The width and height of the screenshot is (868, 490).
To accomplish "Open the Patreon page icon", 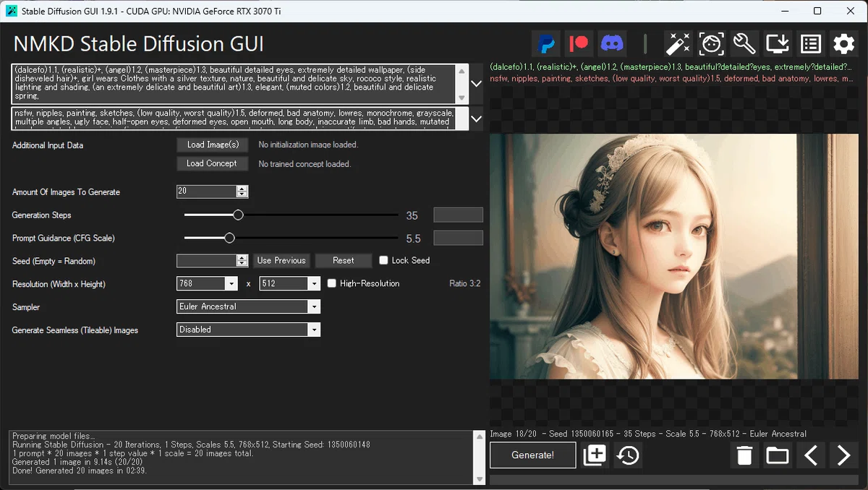I will [x=579, y=44].
